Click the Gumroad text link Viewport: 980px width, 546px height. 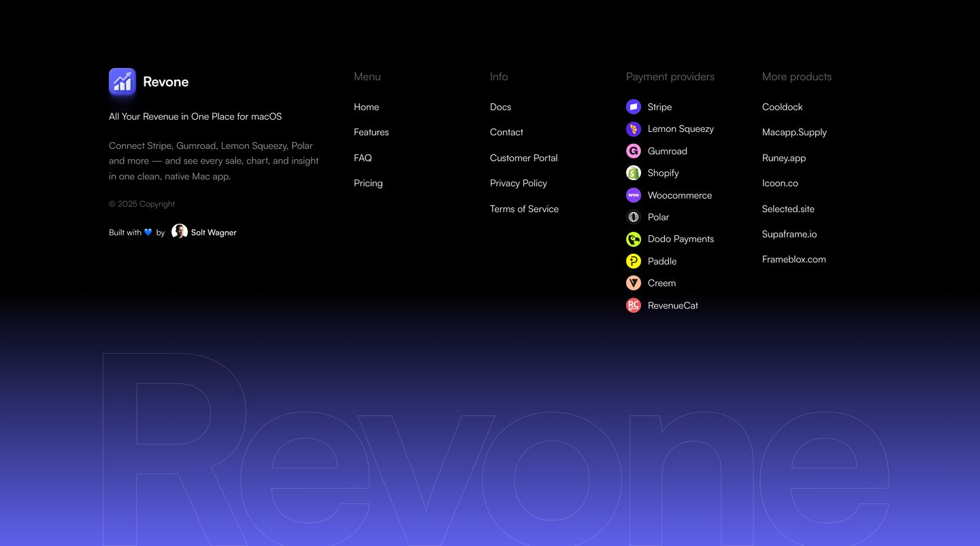click(667, 151)
